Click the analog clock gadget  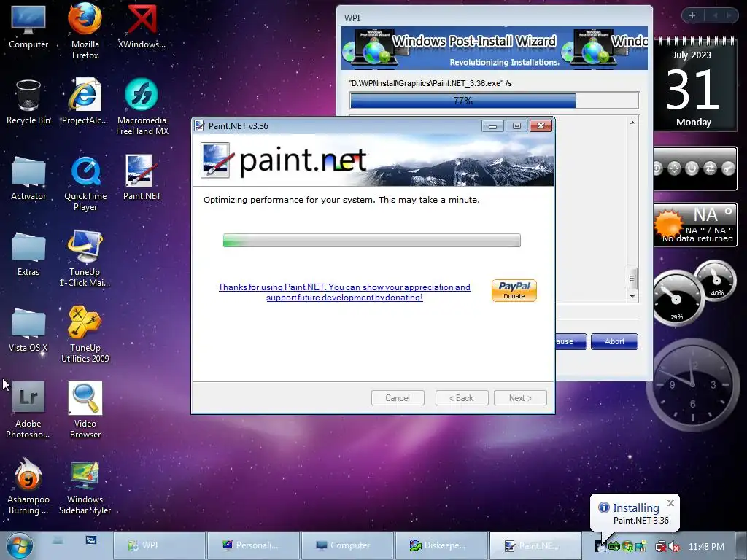click(692, 385)
